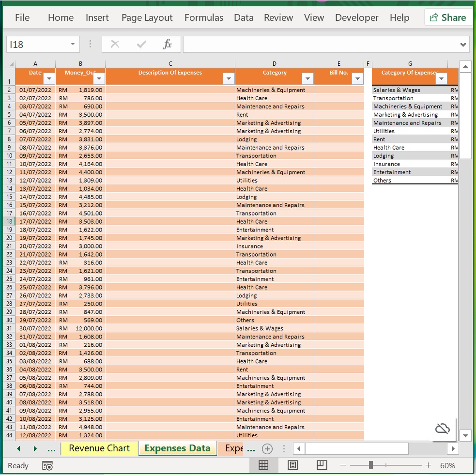Switch to Page Layout view icon
The height and width of the screenshot is (476, 476).
click(292, 465)
